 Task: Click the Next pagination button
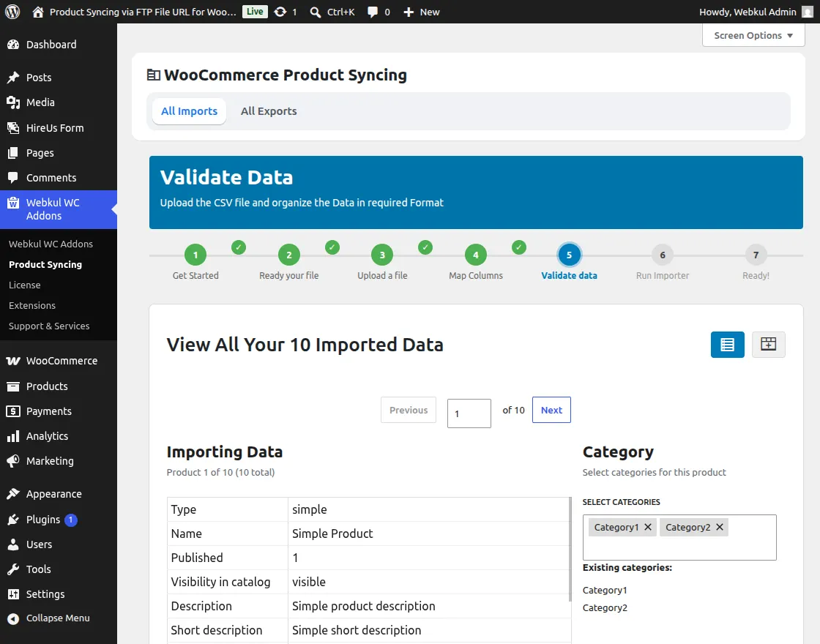[x=552, y=410]
